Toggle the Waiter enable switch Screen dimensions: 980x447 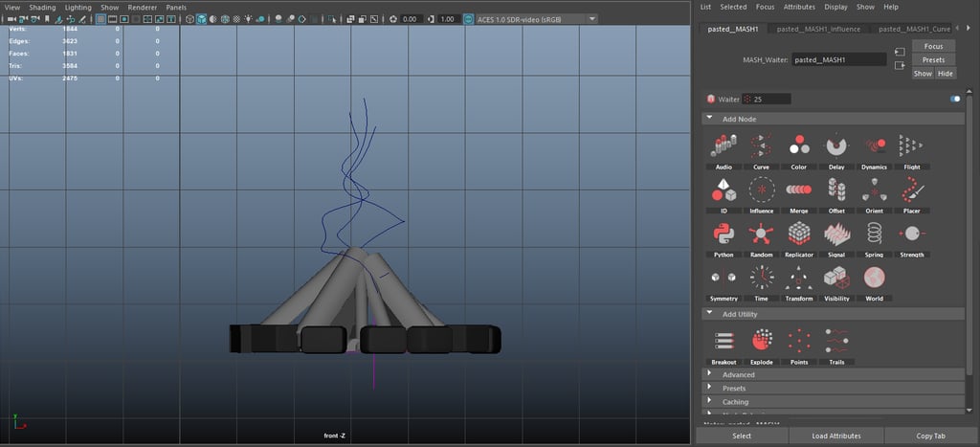(954, 99)
